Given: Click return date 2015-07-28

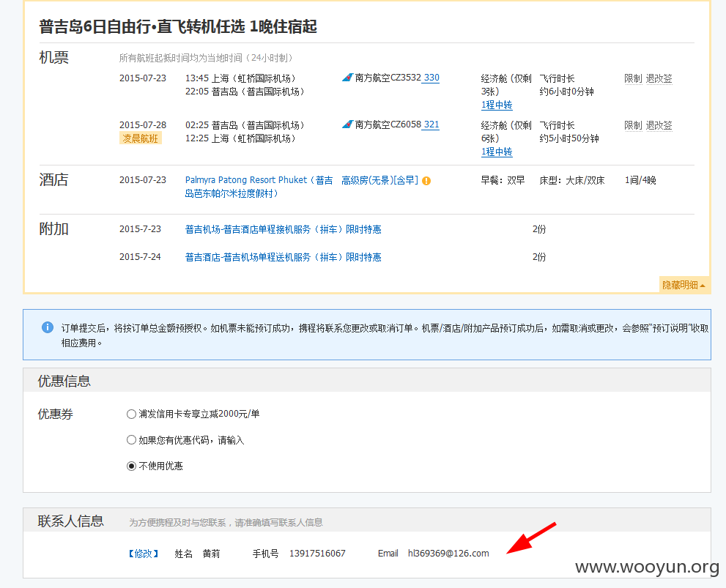Looking at the screenshot, I should tap(143, 125).
